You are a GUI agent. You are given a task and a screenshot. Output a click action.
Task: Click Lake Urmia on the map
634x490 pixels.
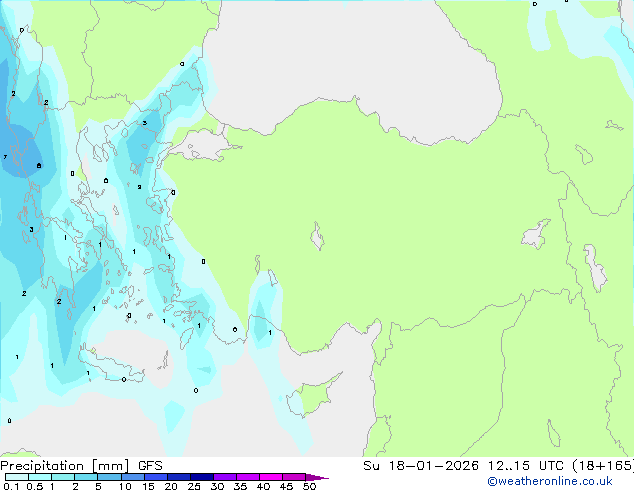click(x=595, y=268)
